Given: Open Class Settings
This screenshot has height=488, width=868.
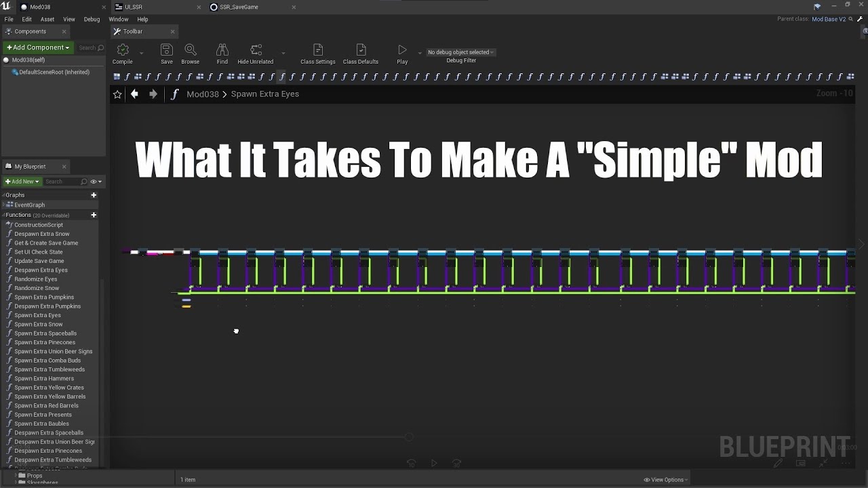Looking at the screenshot, I should coord(318,54).
